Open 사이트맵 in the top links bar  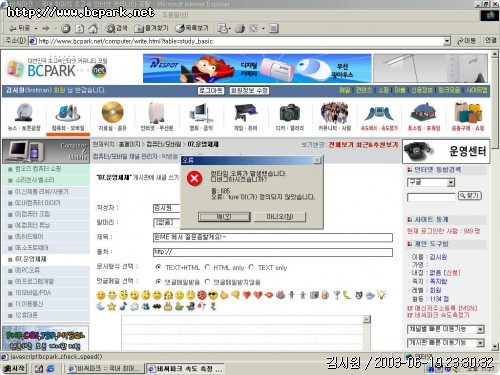[x=477, y=90]
